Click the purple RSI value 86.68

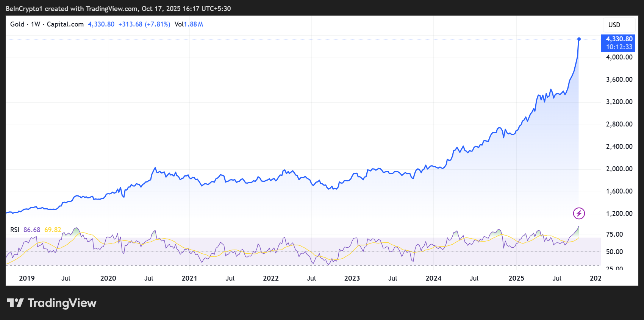point(32,230)
